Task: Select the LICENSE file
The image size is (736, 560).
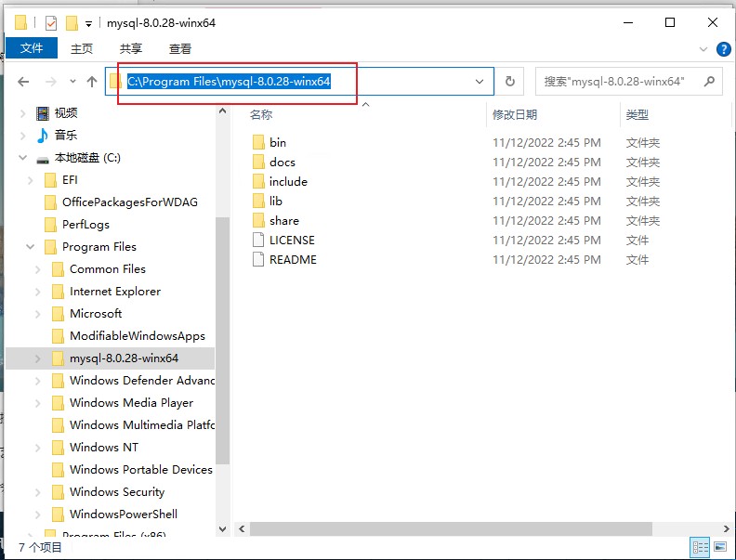Action: click(x=292, y=240)
